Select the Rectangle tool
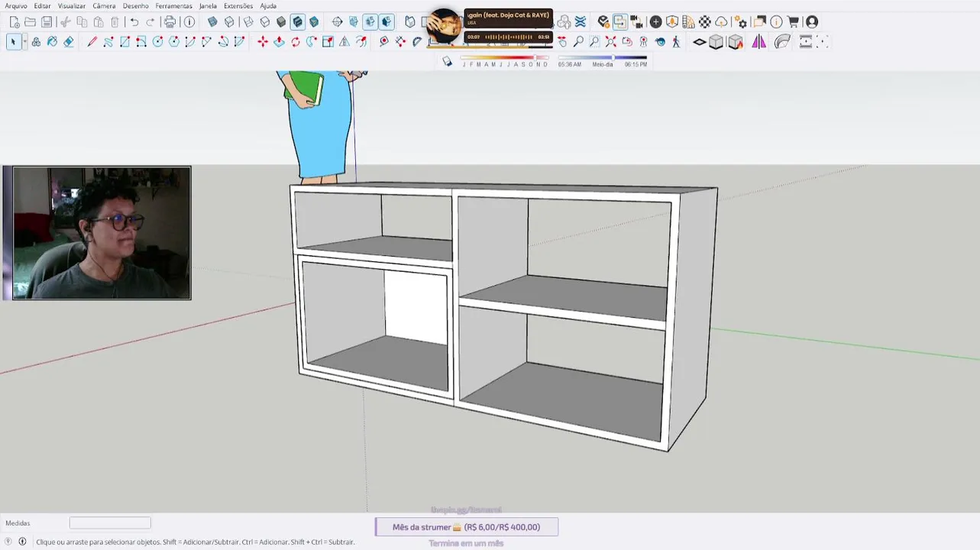980x550 pixels. [x=125, y=42]
